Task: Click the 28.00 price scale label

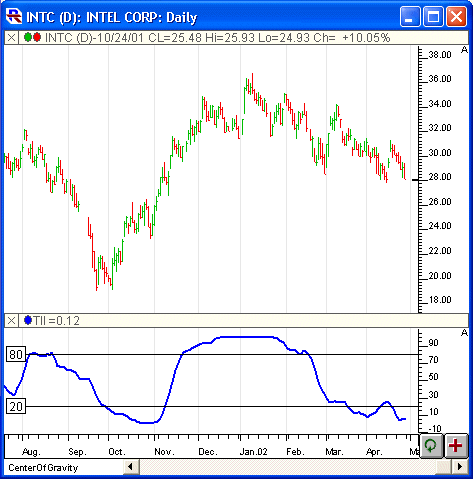Action: coord(440,177)
